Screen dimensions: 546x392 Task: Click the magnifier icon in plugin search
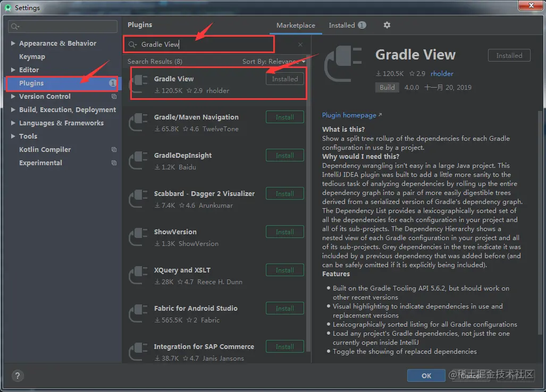(132, 45)
